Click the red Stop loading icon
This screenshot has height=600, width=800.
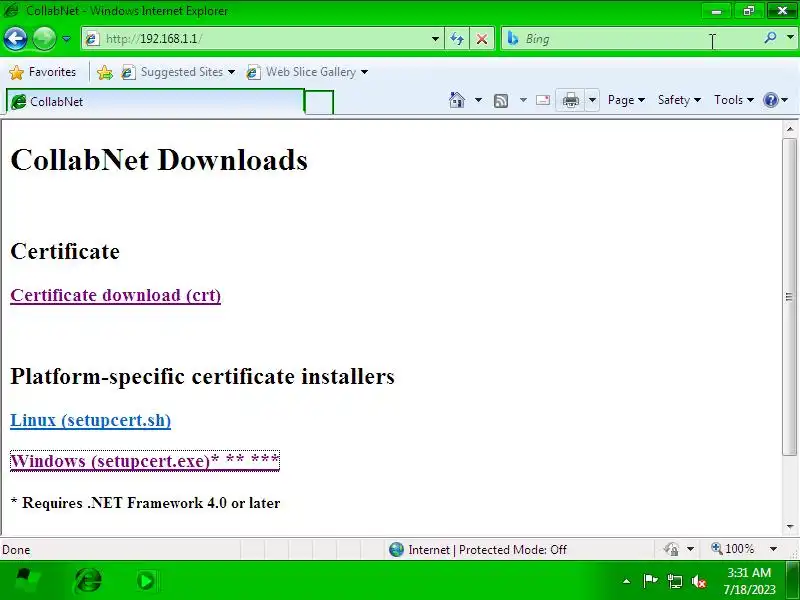[x=482, y=39]
